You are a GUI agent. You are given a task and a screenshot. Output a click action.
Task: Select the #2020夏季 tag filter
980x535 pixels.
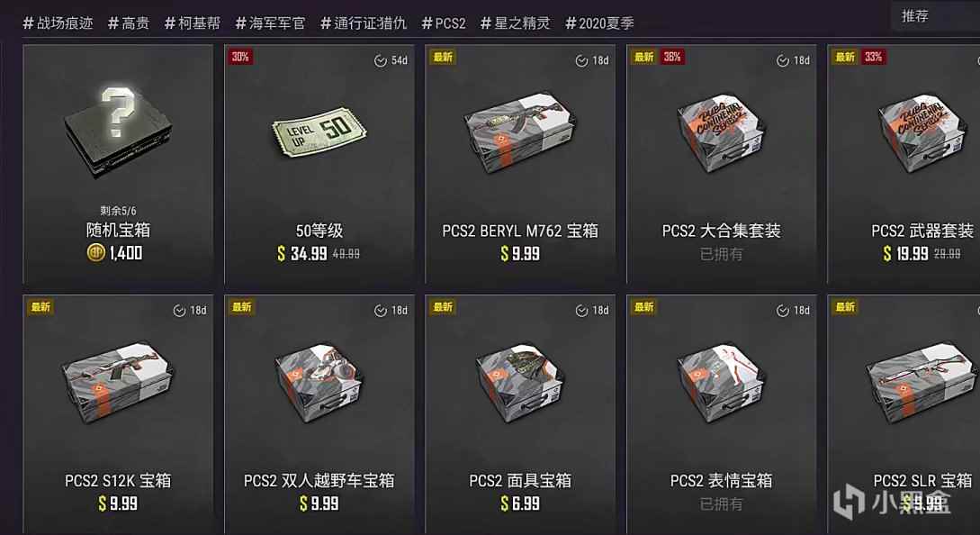click(599, 23)
